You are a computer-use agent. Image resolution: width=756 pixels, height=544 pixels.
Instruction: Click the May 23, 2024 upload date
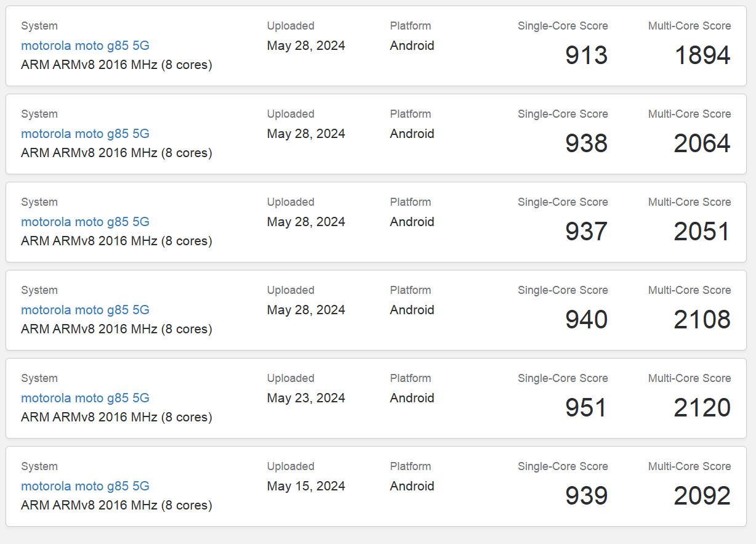pos(306,398)
